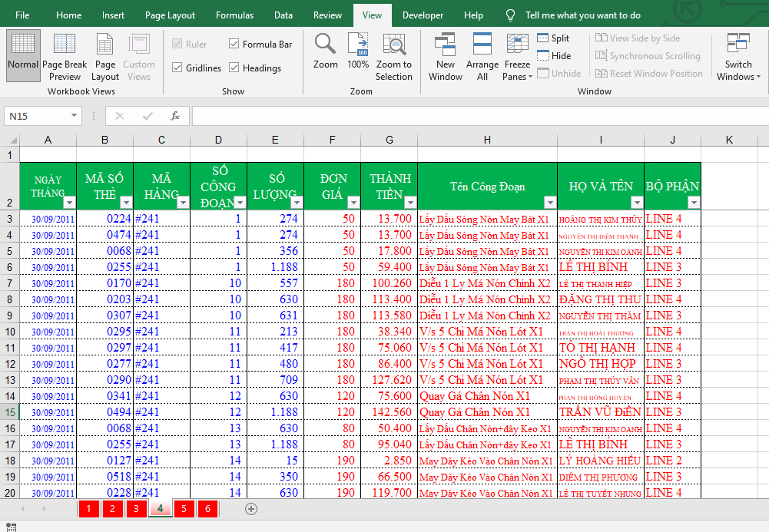769x532 pixels.
Task: Open the Name Box dropdown arrow
Action: (x=75, y=116)
